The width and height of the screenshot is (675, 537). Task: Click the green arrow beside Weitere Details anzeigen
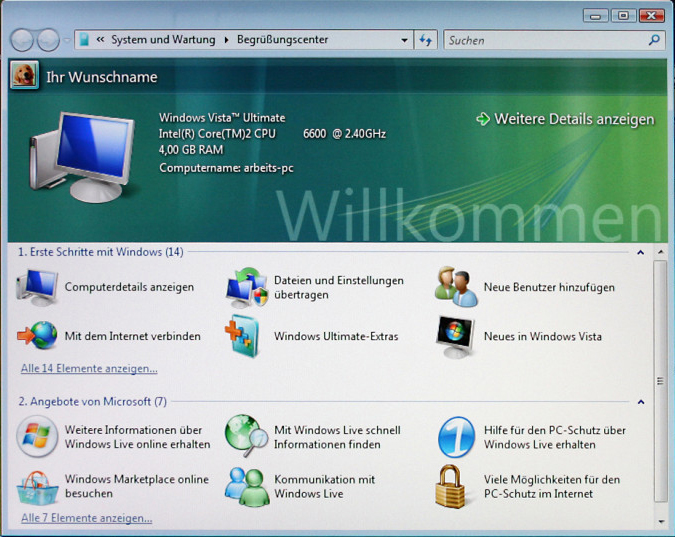pyautogui.click(x=483, y=119)
